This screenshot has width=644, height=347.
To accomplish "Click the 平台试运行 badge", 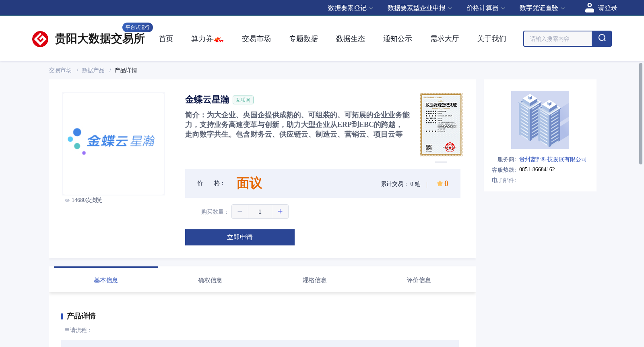I will point(138,27).
